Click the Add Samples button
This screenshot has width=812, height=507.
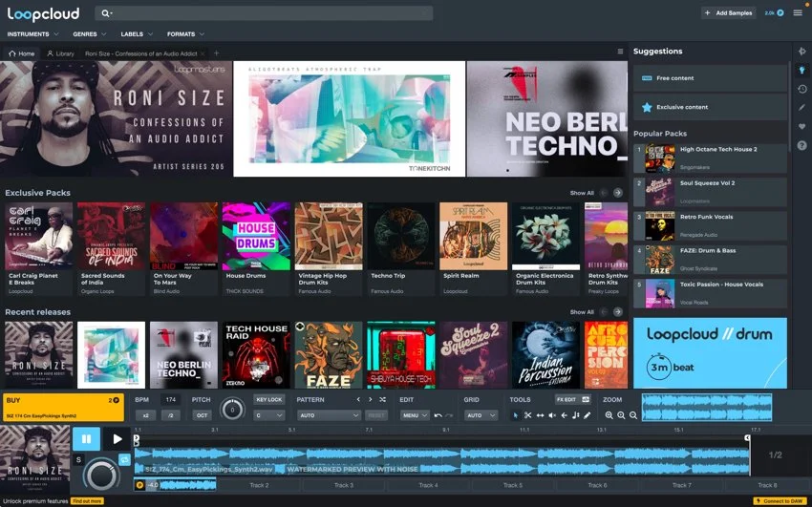pyautogui.click(x=729, y=13)
